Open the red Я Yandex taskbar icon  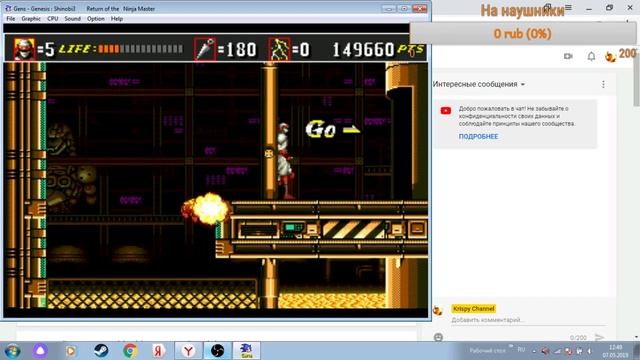tap(158, 351)
